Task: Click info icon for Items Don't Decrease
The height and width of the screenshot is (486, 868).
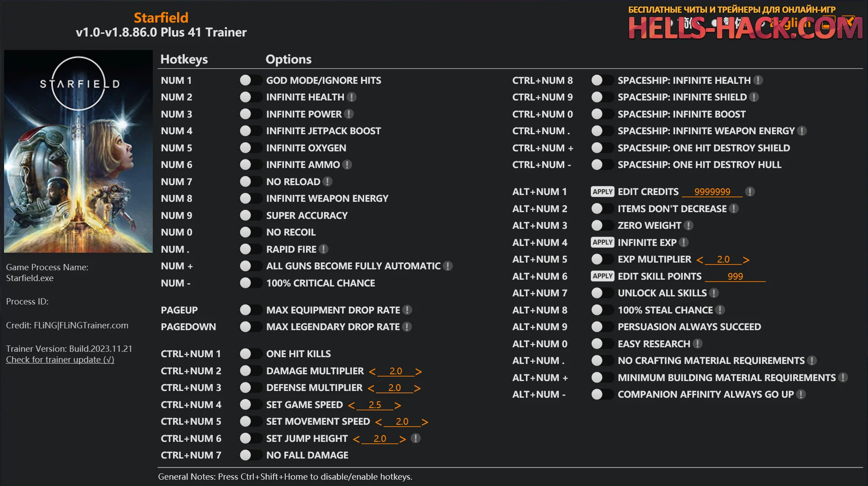Action: point(734,209)
